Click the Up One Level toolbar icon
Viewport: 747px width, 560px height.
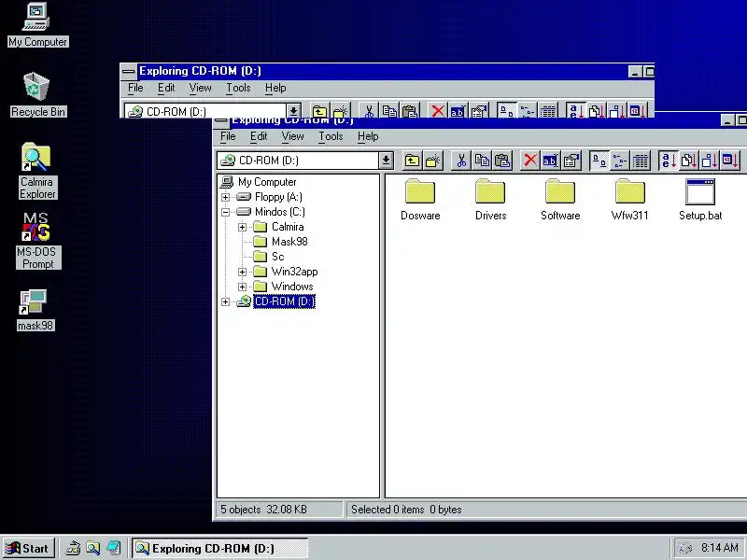pos(413,161)
